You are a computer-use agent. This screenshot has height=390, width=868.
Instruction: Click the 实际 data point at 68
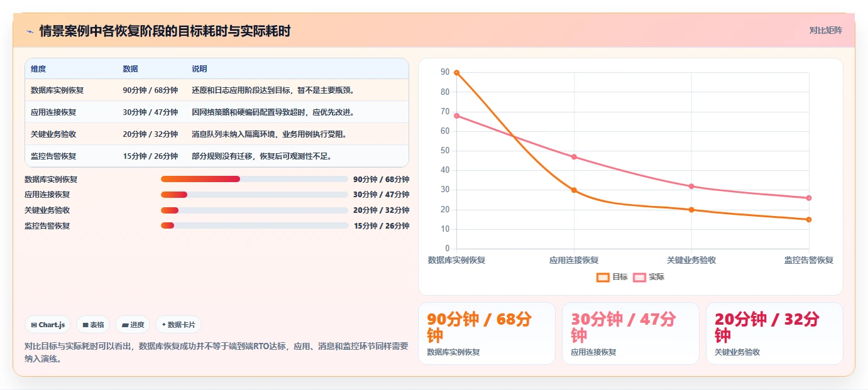(x=456, y=116)
